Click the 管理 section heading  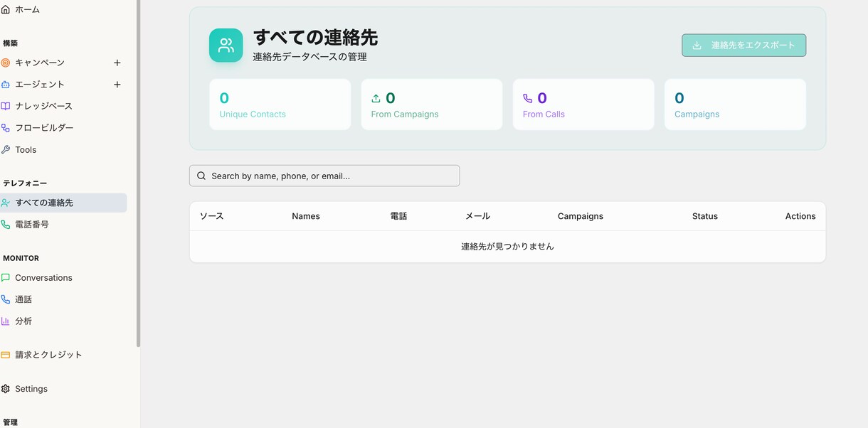[10, 422]
